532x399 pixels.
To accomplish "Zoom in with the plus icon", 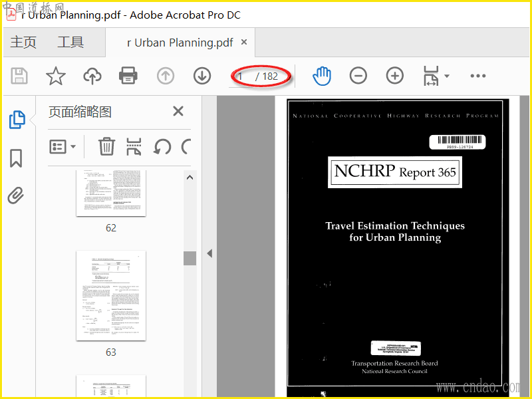I will click(395, 75).
